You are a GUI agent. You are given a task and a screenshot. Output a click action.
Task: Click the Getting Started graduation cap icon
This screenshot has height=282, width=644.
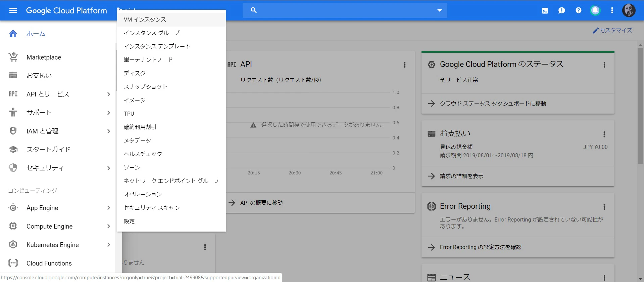(13, 149)
